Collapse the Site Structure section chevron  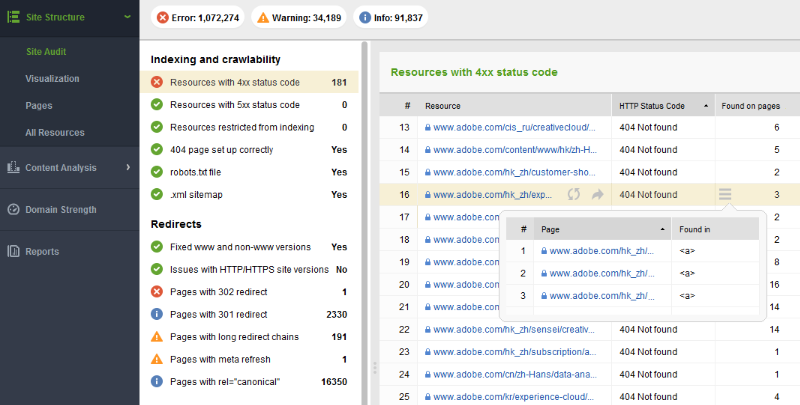point(127,17)
